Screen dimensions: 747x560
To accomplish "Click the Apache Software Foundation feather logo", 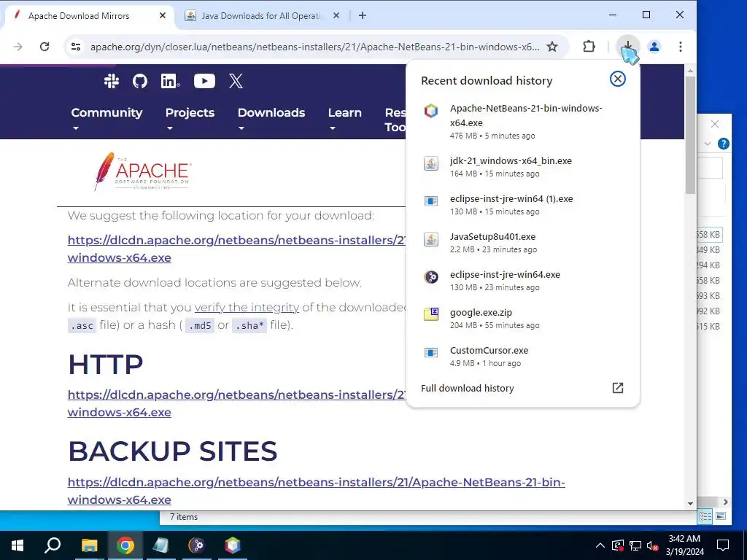I will 143,171.
